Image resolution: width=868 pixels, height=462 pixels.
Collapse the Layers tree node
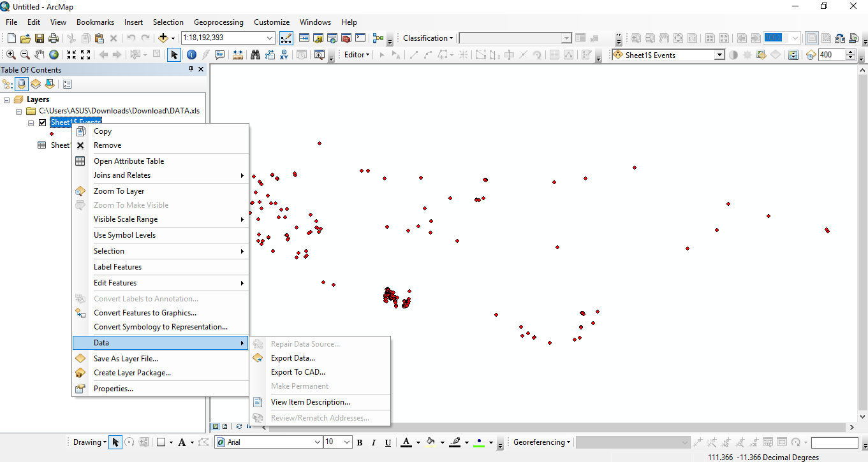click(x=6, y=99)
